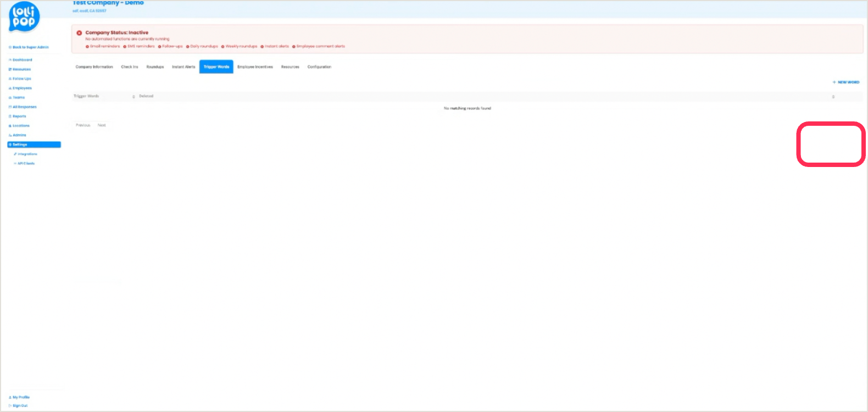This screenshot has width=868, height=412.
Task: Select the highlighted Settings sidebar item
Action: pyautogui.click(x=34, y=144)
